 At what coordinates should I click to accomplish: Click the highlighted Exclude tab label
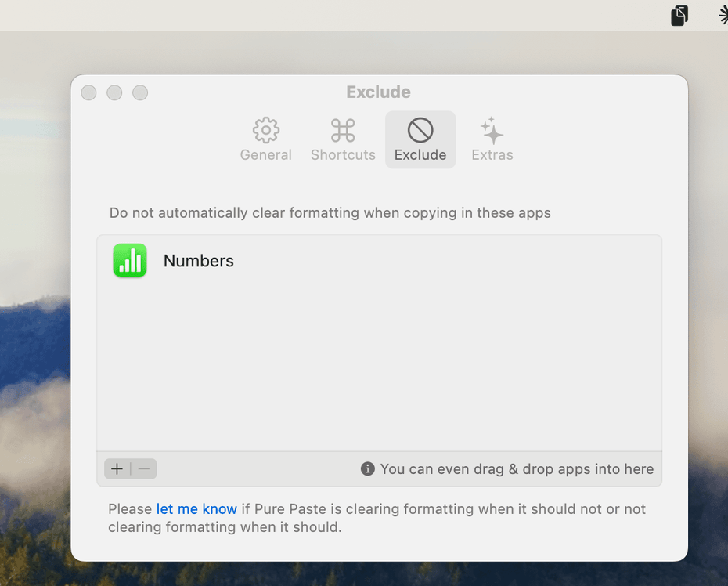click(420, 155)
